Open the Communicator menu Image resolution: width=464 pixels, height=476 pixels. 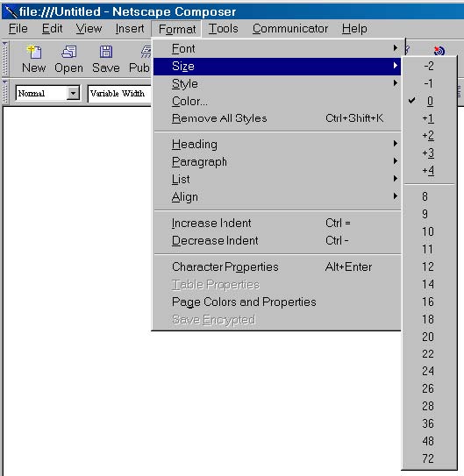coord(290,29)
